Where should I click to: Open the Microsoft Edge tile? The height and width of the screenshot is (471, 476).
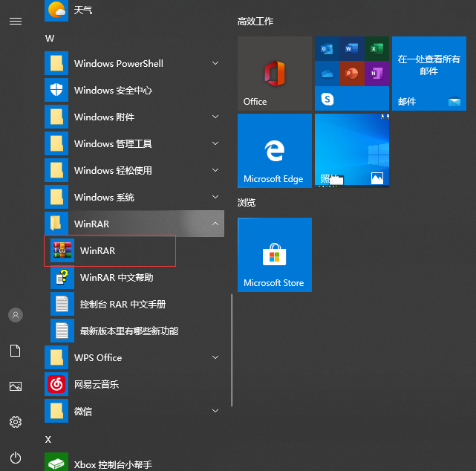pyautogui.click(x=275, y=151)
